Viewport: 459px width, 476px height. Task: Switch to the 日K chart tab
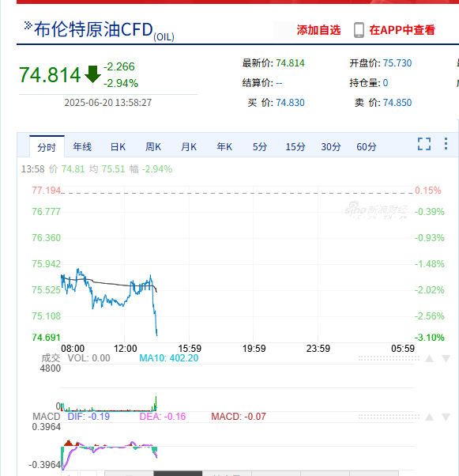click(x=118, y=147)
